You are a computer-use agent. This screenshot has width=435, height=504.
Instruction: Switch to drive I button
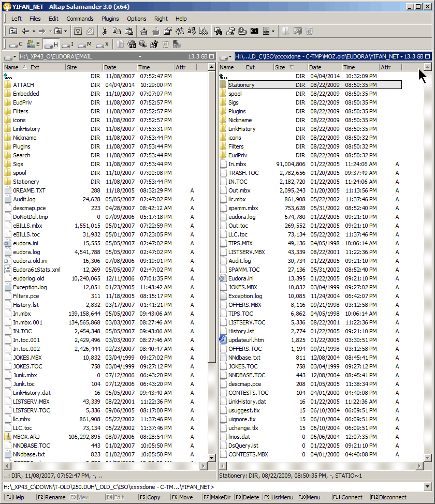(68, 45)
